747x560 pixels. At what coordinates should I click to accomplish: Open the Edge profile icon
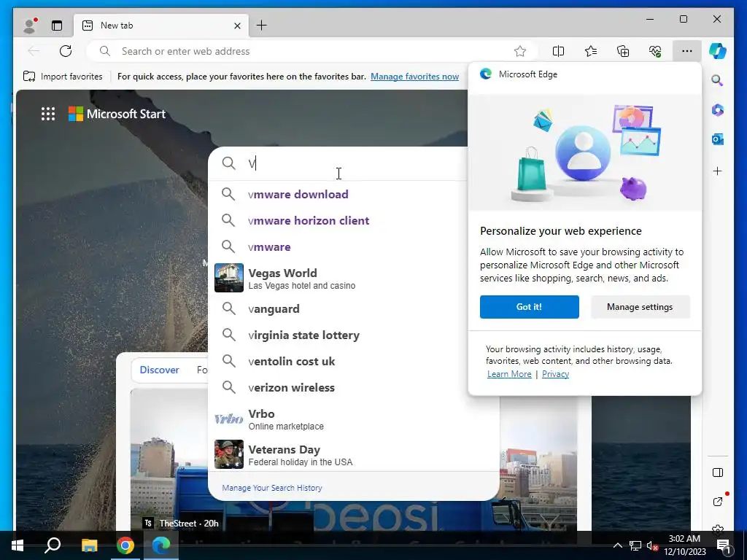coord(30,26)
